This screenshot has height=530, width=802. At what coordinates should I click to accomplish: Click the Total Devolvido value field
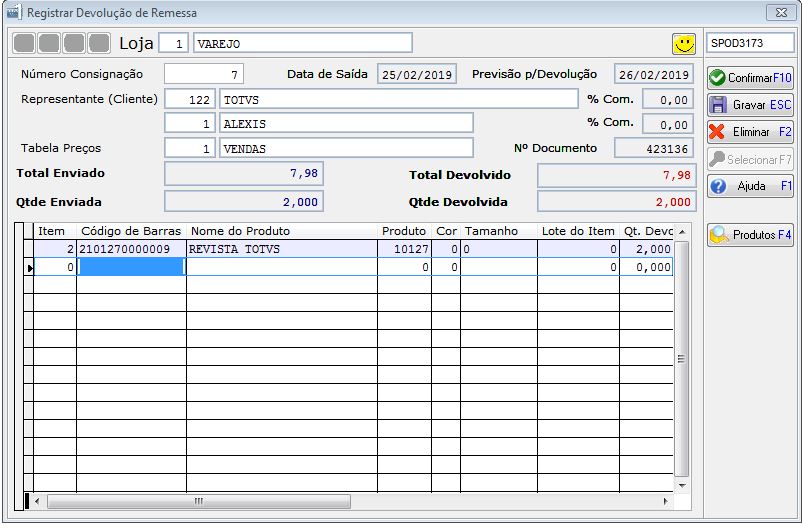(617, 175)
